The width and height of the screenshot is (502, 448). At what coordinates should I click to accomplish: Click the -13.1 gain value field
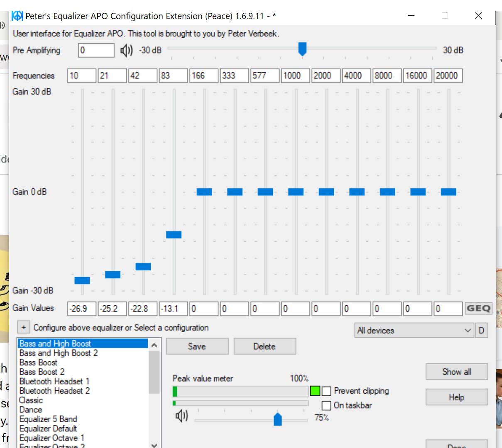click(174, 309)
